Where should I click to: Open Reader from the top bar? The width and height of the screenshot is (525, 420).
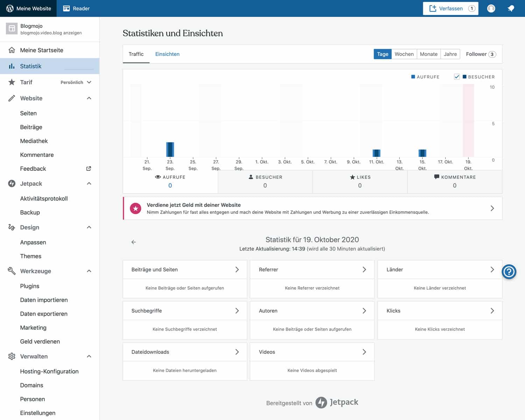click(x=76, y=8)
